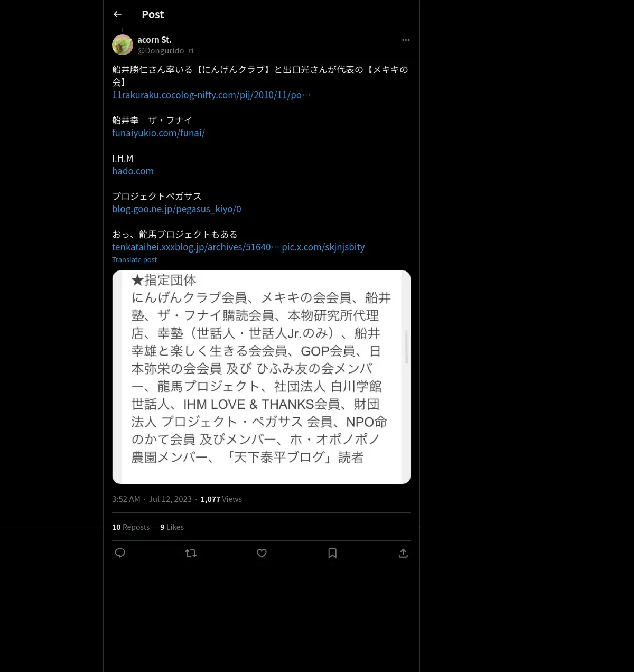
Task: Click the Jul 12, 2023 timestamp
Action: [x=170, y=499]
